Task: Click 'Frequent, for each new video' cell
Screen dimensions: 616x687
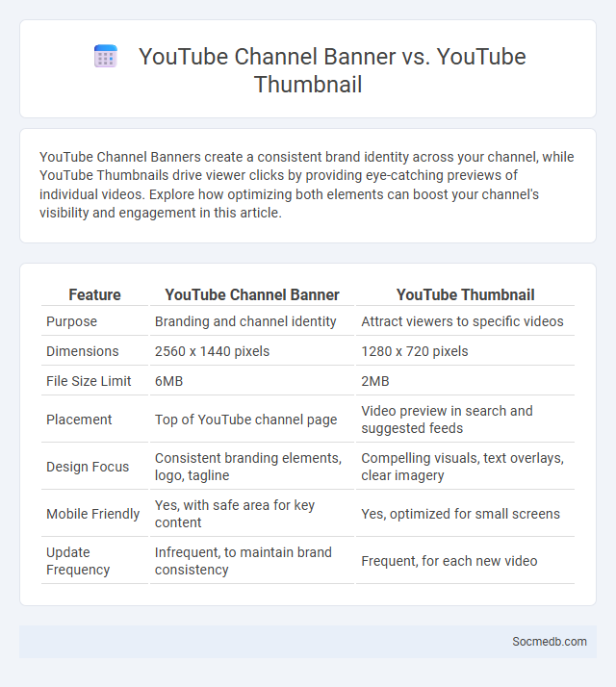Action: (449, 561)
